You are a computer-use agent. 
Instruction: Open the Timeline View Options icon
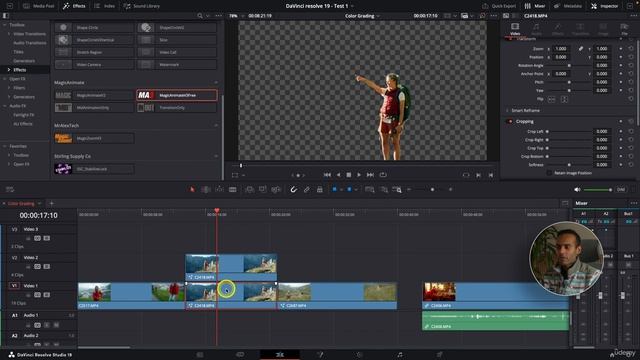coord(10,189)
